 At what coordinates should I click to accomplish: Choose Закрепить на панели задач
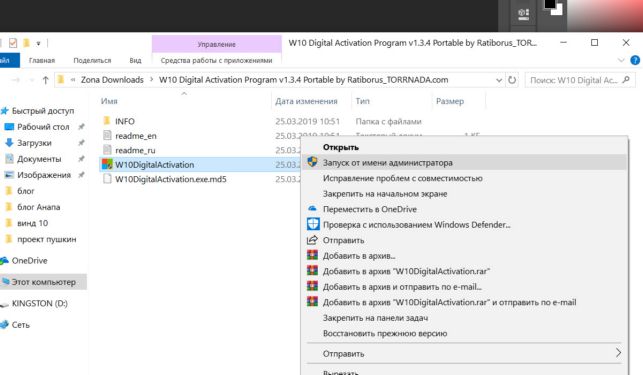click(376, 318)
